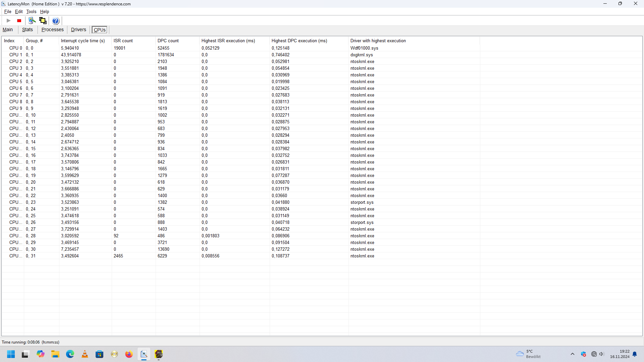Viewport: 644px width, 362px height.
Task: Open VLC media player from taskbar
Action: 85,354
